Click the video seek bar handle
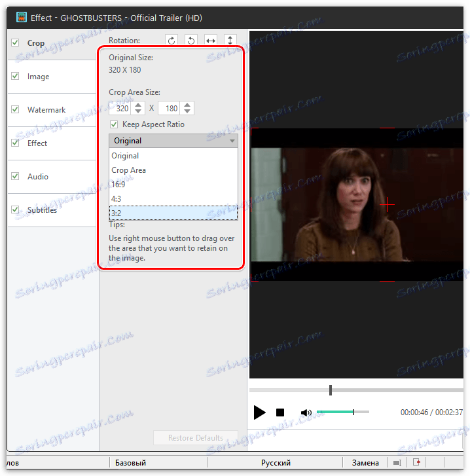Image resolution: width=470 pixels, height=476 pixels. 331,390
